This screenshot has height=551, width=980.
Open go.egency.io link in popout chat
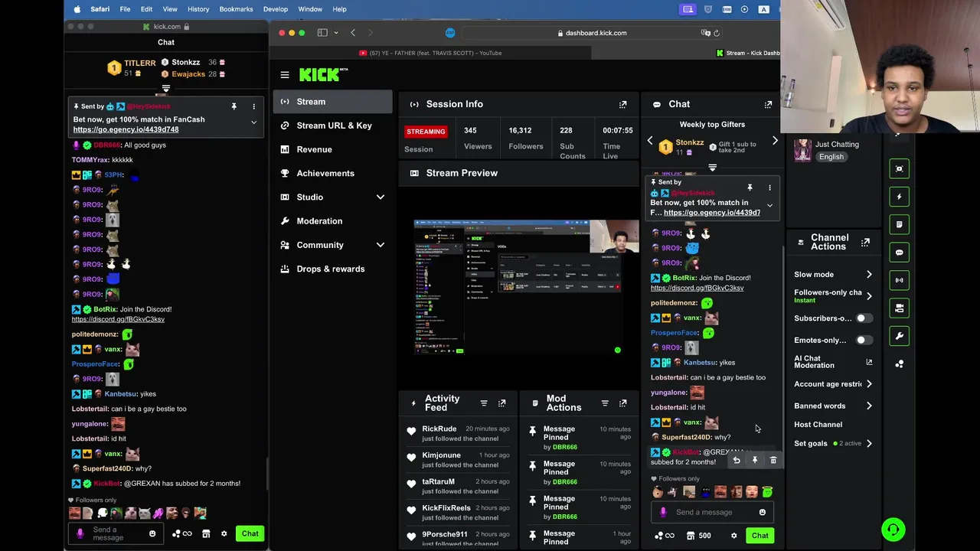pyautogui.click(x=126, y=129)
